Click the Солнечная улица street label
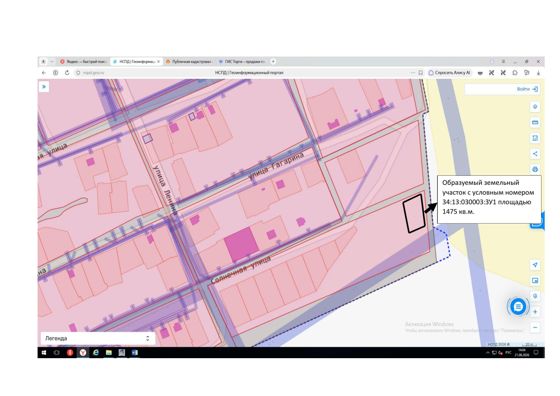The image size is (560, 396). 241,269
